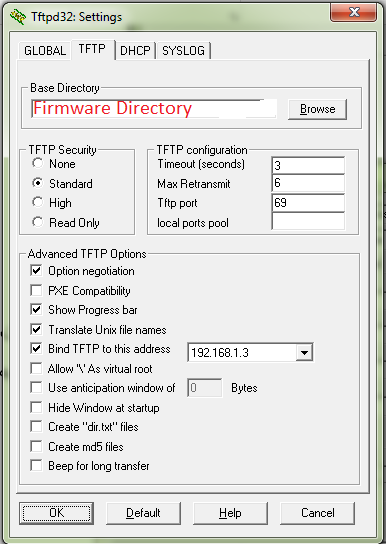Close the Tftpd32 Settings dialog
The height and width of the screenshot is (544, 386).
[x=353, y=12]
